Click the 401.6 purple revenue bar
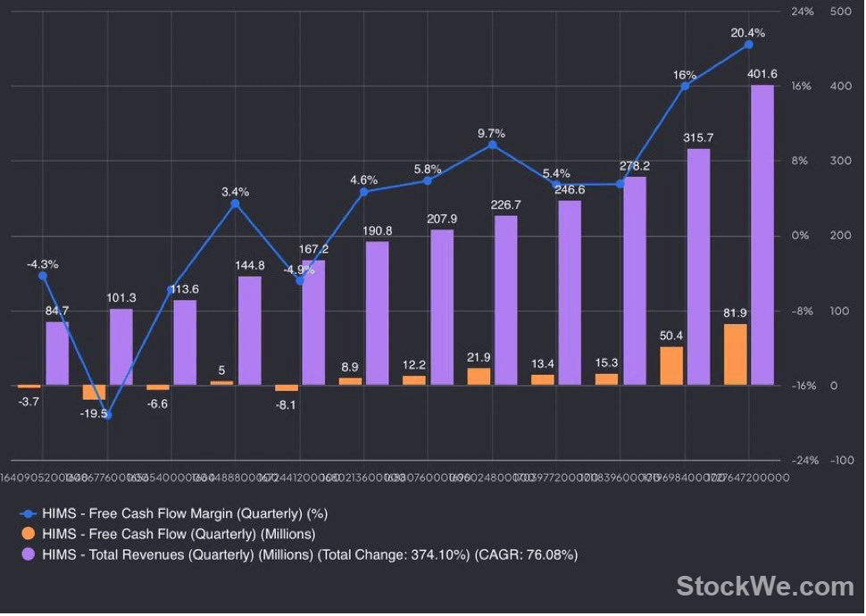Image resolution: width=866 pixels, height=616 pixels. [762, 235]
